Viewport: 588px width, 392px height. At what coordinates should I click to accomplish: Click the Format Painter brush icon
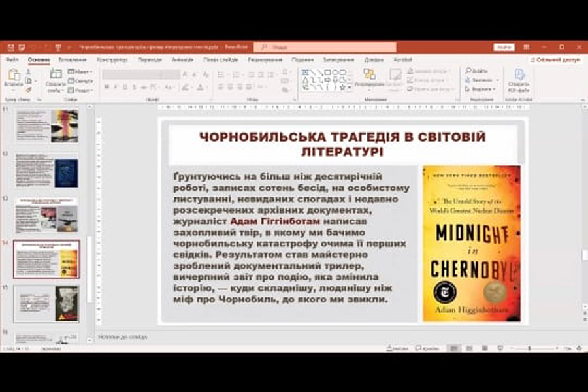[27, 90]
